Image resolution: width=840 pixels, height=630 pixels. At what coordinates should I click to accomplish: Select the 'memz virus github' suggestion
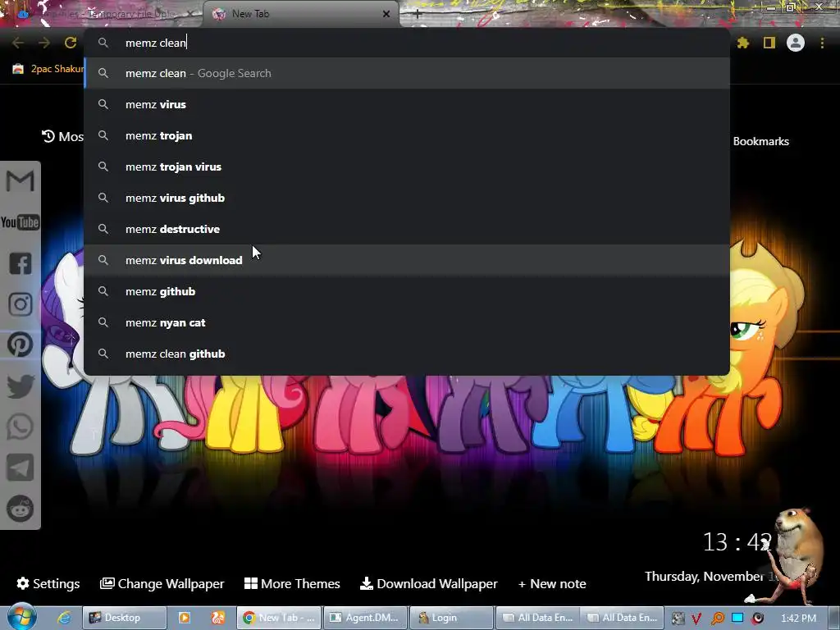point(407,198)
